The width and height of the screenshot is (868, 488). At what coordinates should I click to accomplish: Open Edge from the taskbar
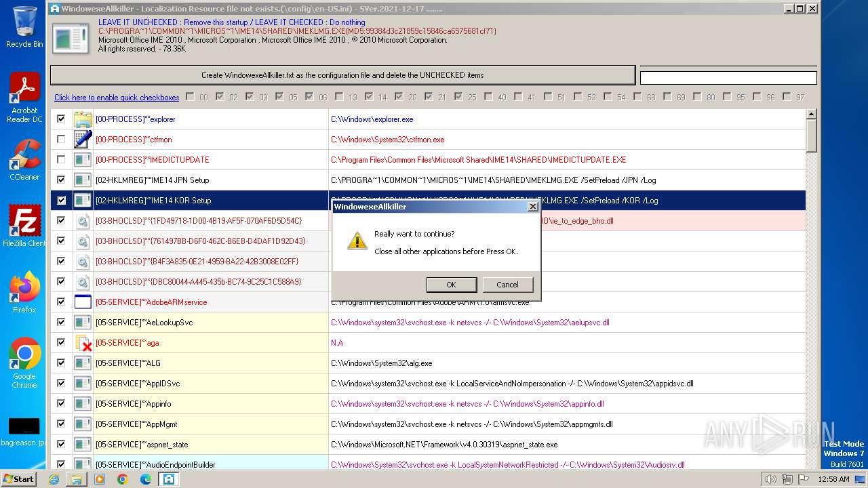[x=146, y=479]
